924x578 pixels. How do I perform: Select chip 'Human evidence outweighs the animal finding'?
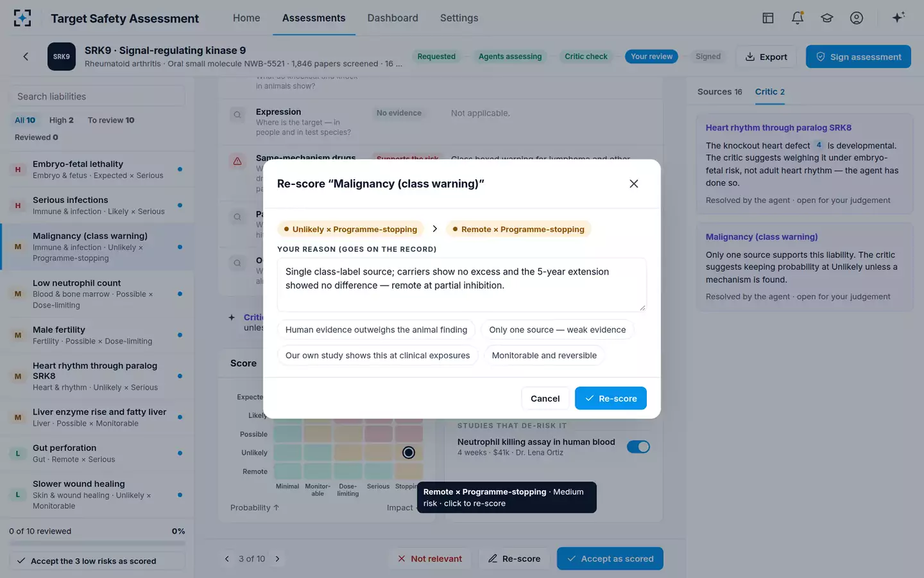click(x=376, y=329)
